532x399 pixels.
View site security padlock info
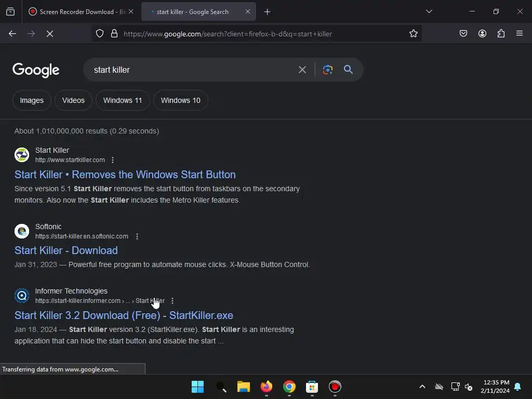[x=114, y=34]
